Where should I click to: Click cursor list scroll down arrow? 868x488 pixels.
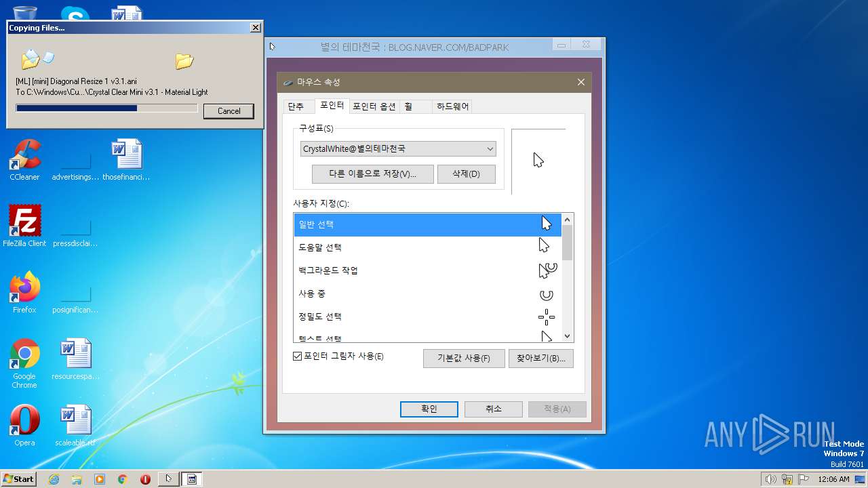(568, 336)
